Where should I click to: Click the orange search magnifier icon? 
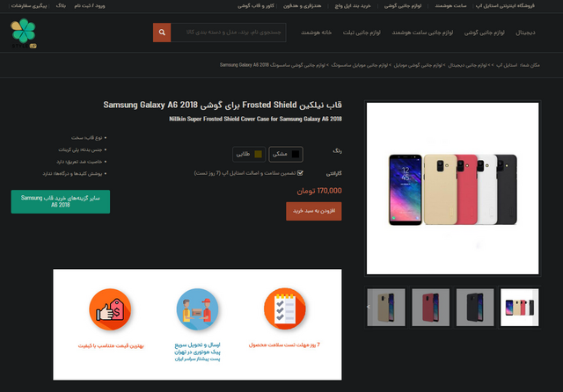pyautogui.click(x=162, y=33)
